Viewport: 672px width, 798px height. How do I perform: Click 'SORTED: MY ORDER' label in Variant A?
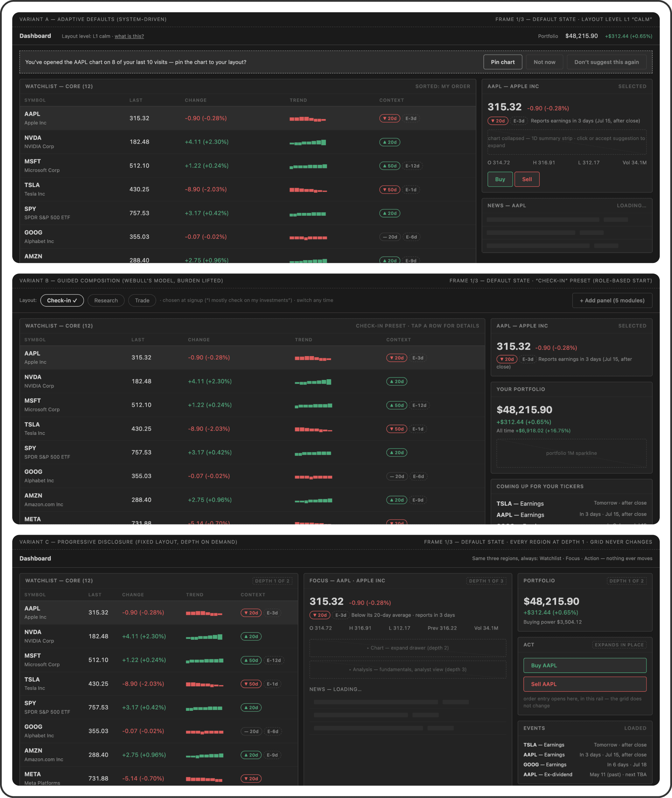coord(443,86)
